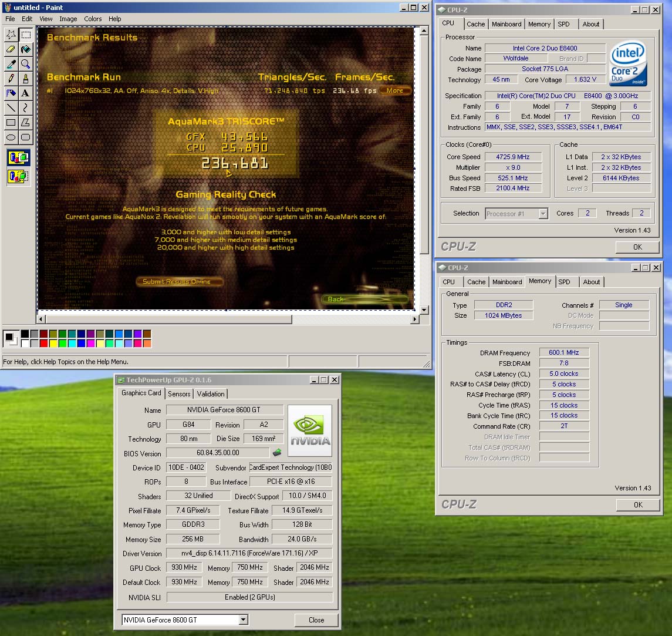Open the Colors menu in Paint
The image size is (672, 636).
point(93,19)
